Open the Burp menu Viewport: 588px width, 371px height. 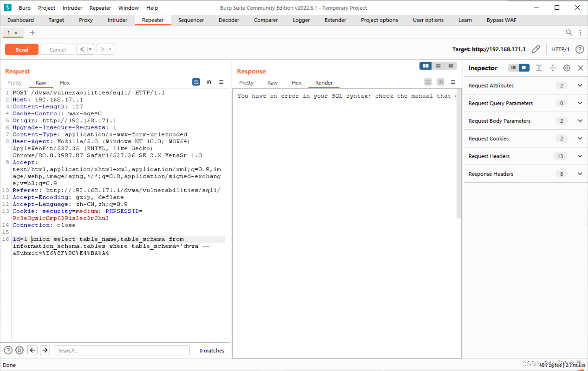[x=25, y=8]
